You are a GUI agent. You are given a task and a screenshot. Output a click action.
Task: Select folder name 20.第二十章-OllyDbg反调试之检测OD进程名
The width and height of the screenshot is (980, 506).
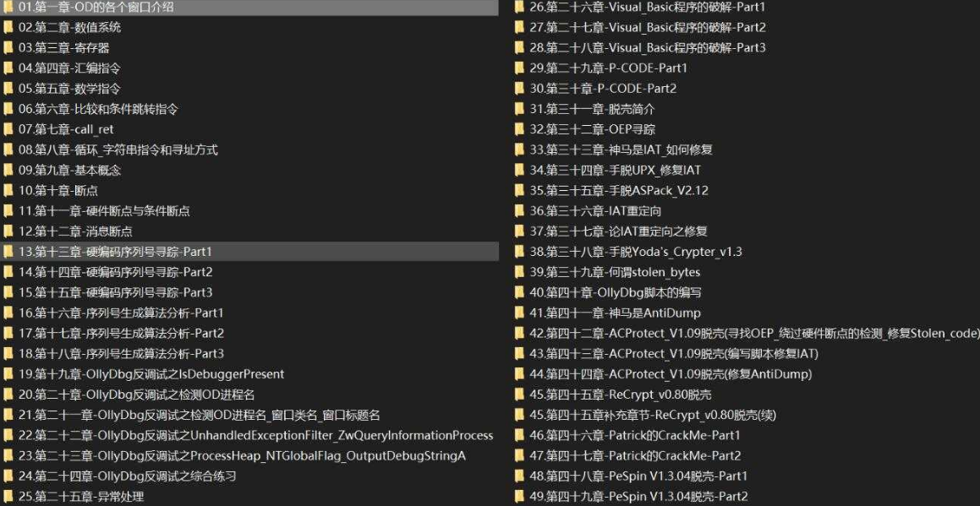pyautogui.click(x=136, y=394)
